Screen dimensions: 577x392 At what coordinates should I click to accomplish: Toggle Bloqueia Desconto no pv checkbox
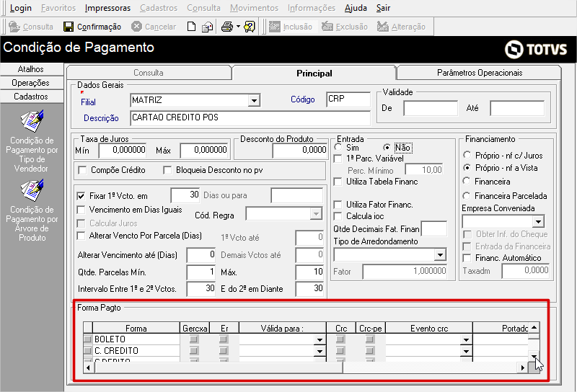167,170
